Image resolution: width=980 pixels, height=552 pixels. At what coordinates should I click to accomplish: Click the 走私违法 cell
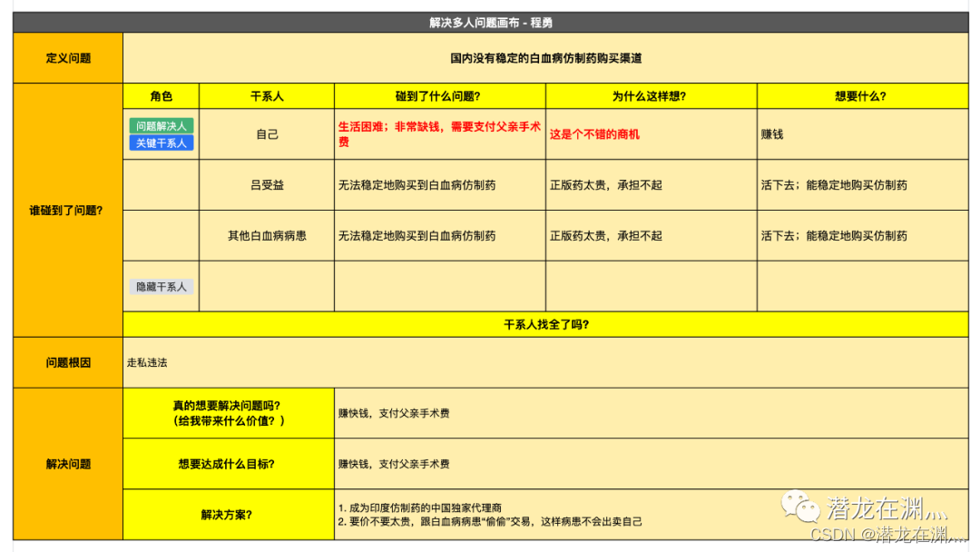[x=545, y=362]
